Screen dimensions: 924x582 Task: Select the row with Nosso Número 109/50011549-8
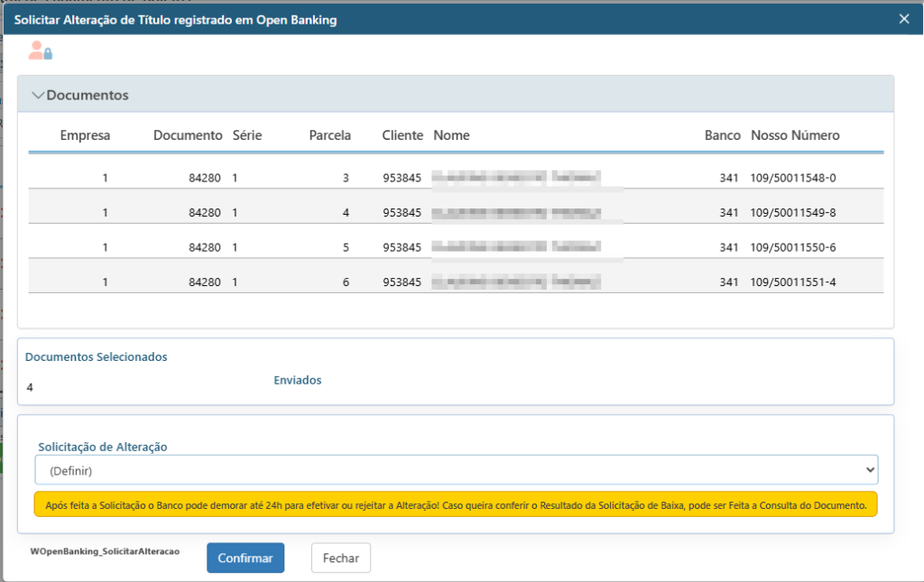coord(456,212)
